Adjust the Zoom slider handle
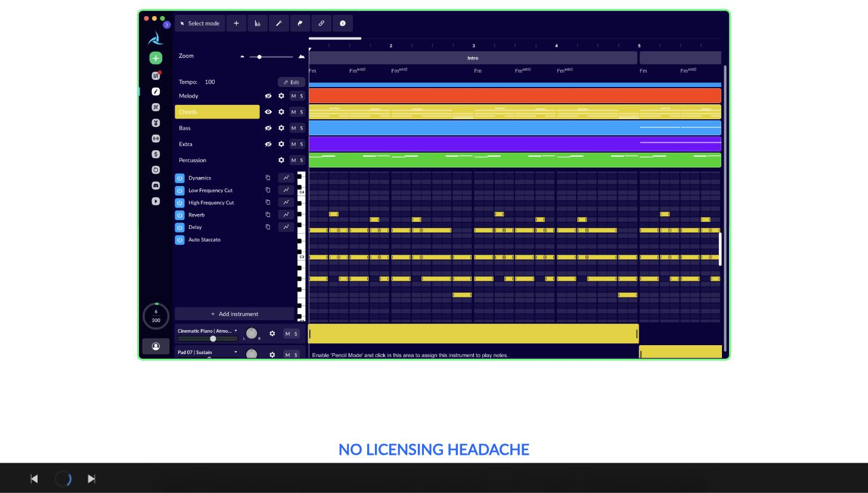The image size is (868, 493). [x=259, y=57]
